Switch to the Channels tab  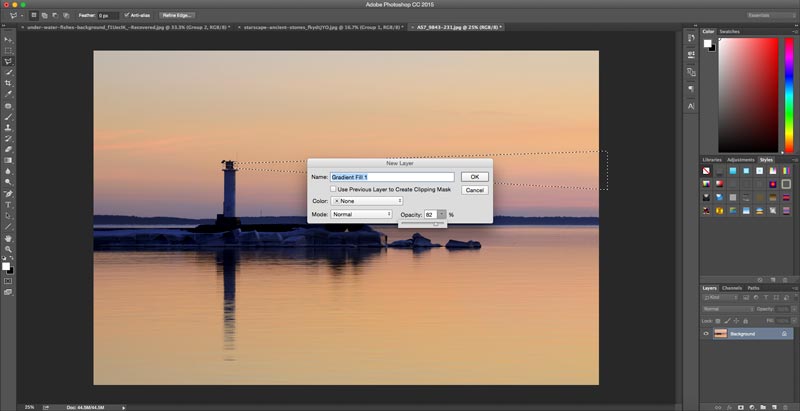pos(732,288)
